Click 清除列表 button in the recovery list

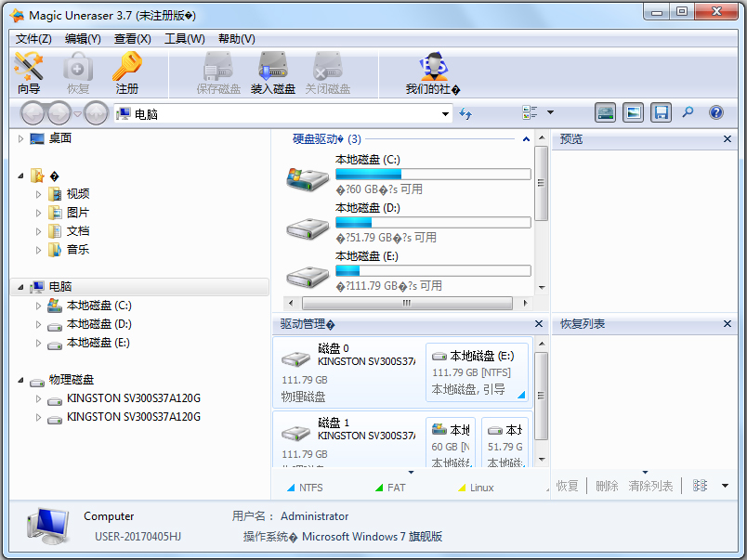coord(650,486)
